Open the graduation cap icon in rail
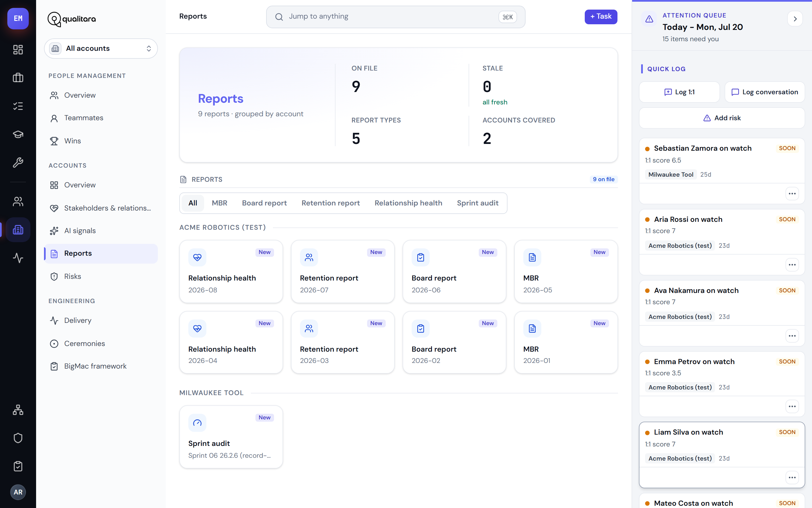This screenshot has height=508, width=812. 18,134
